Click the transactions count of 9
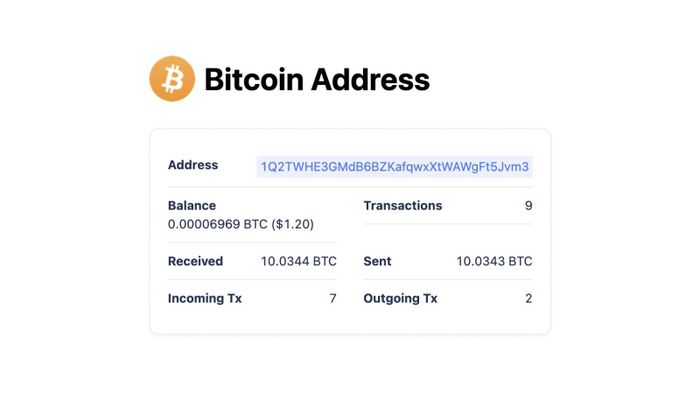The height and width of the screenshot is (394, 700). pyautogui.click(x=529, y=206)
